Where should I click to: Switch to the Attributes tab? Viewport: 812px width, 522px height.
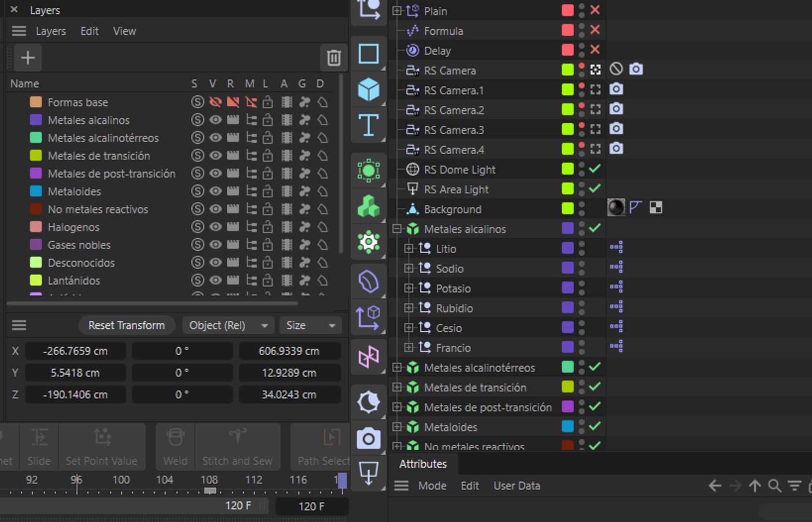pos(423,464)
